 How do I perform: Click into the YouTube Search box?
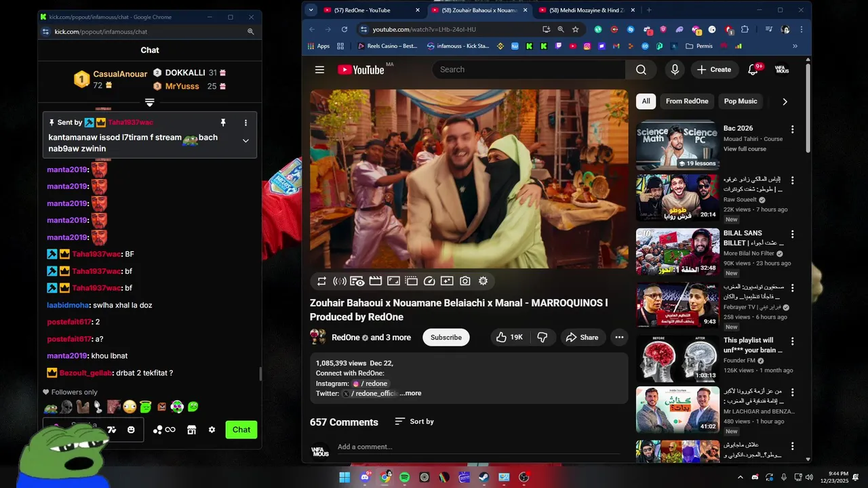pos(529,70)
